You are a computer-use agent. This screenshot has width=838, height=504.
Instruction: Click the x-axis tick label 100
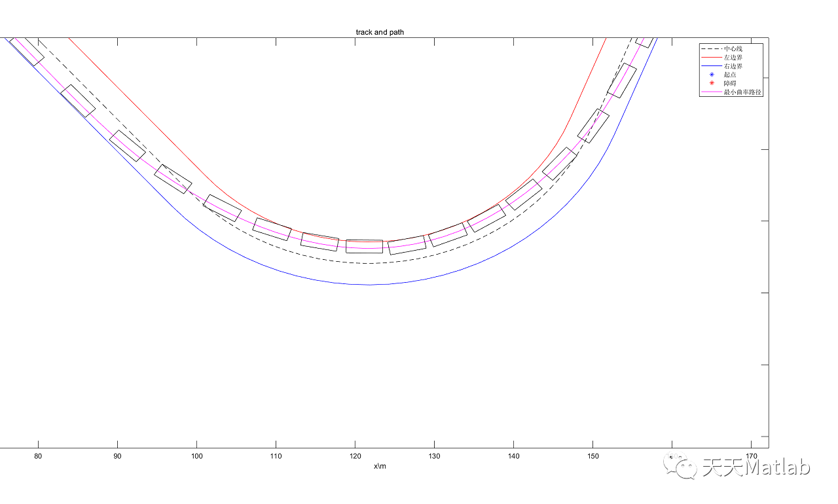coord(196,456)
